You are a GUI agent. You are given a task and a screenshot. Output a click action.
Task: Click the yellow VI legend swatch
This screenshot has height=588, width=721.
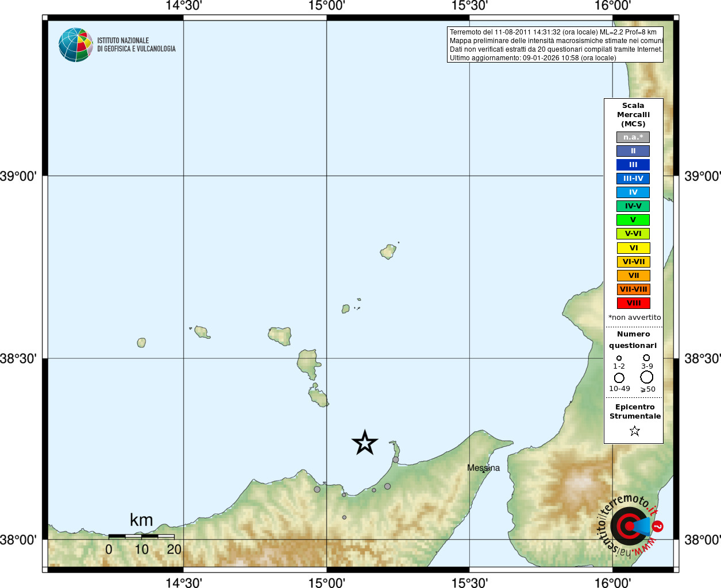[634, 248]
